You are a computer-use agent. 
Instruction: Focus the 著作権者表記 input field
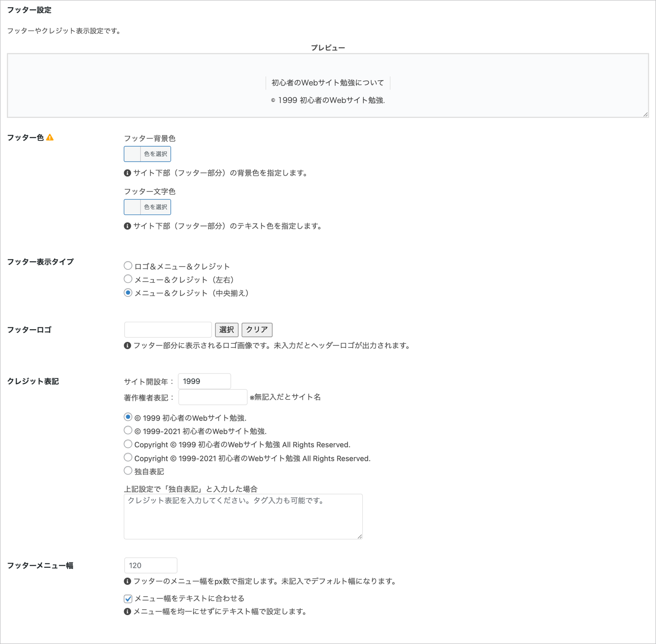click(213, 397)
